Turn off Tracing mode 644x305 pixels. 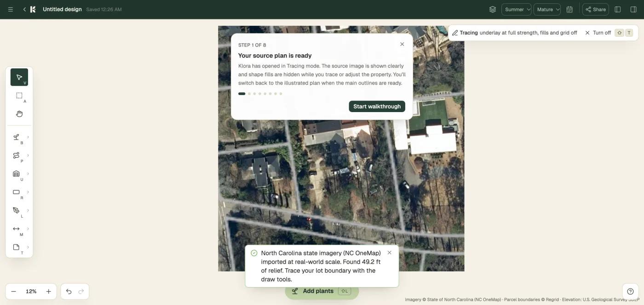598,33
